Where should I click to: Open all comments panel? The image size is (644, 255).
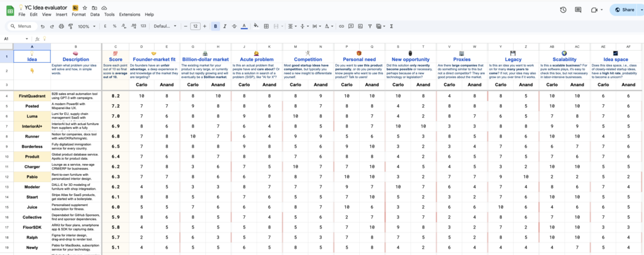pyautogui.click(x=578, y=10)
